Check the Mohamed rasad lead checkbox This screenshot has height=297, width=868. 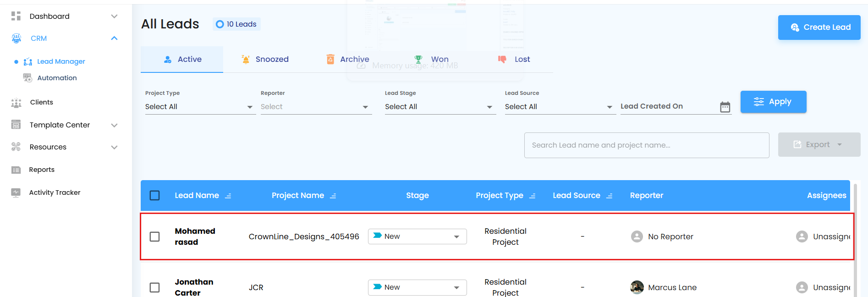point(155,236)
